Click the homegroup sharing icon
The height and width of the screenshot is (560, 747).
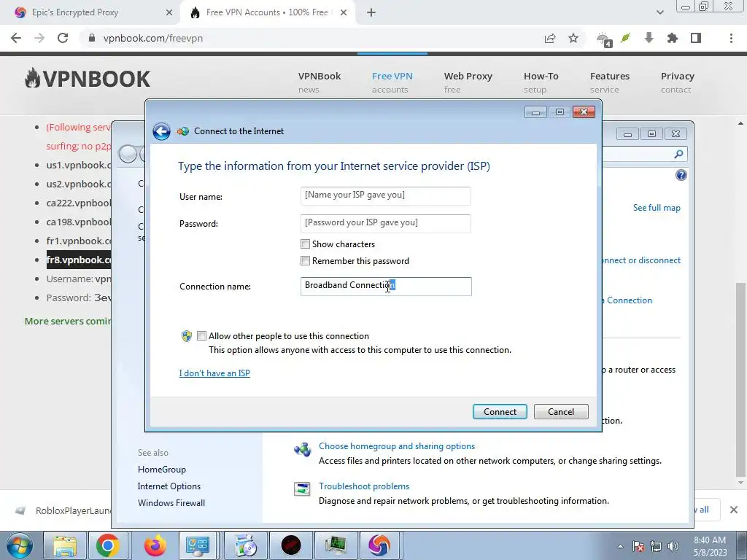click(x=302, y=448)
